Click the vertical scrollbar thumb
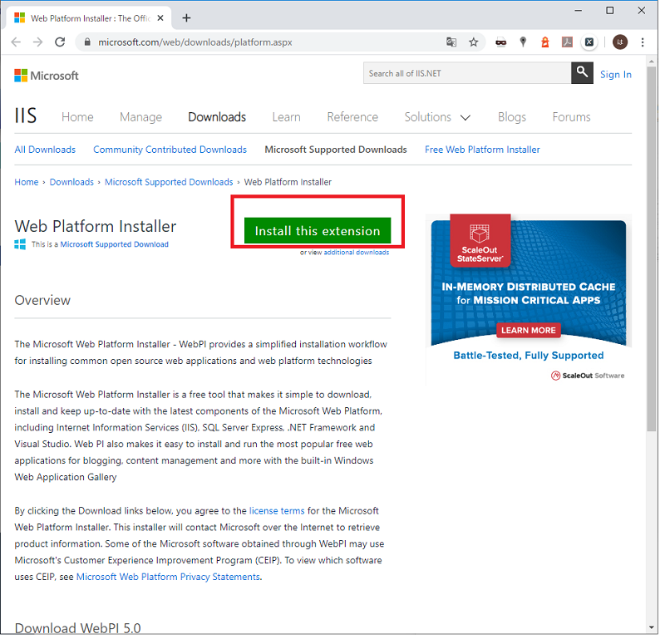The width and height of the screenshot is (665, 644). [652, 249]
